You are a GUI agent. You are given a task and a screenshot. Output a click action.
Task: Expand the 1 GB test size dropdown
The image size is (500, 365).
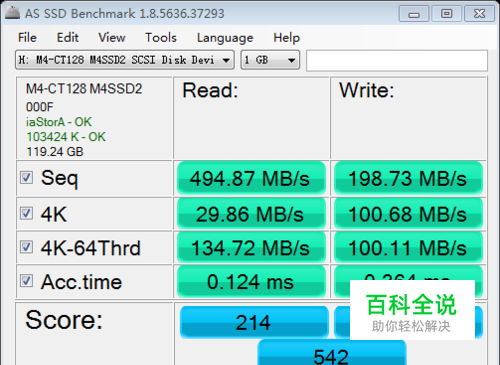270,60
